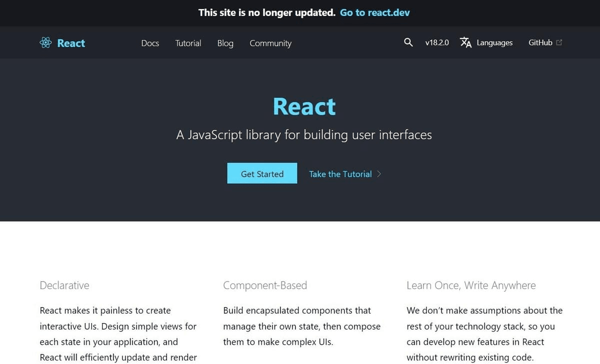Select the v18.2.0 version label
The width and height of the screenshot is (600, 364).
436,42
